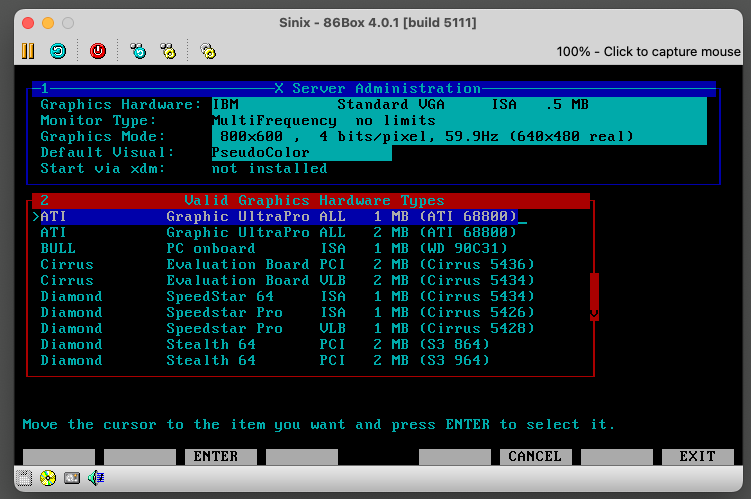Screen dimensions: 751x499
Task: Open the 86Box settings icon
Action: tap(208, 50)
